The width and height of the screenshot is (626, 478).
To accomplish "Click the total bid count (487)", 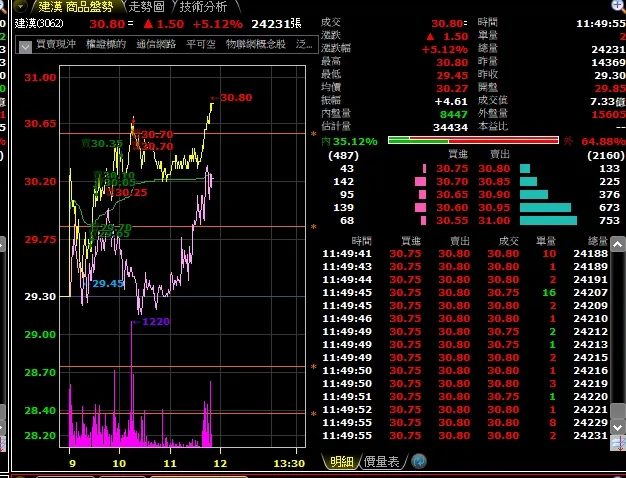I will 343,155.
